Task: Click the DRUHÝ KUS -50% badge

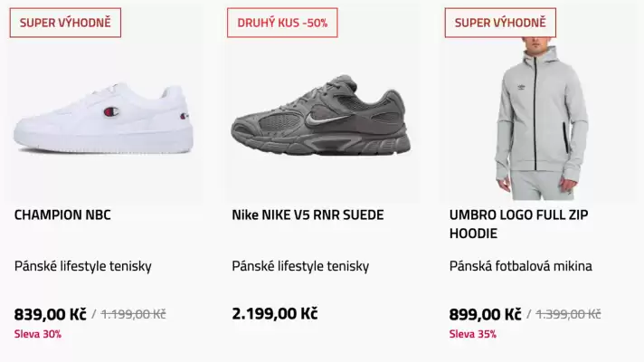Action: 282,23
